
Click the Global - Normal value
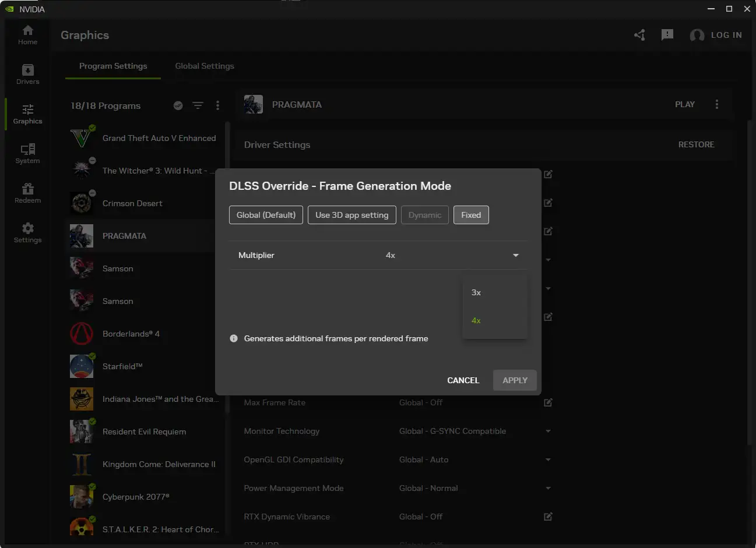[x=428, y=488]
